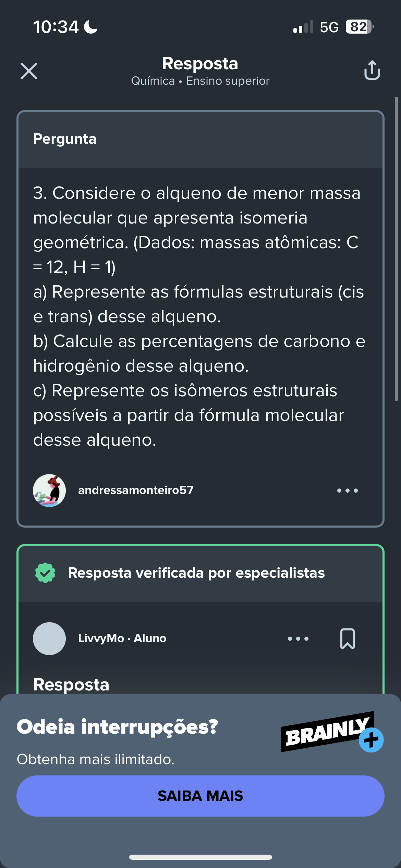Open the answer's three-dot options menu

(298, 639)
